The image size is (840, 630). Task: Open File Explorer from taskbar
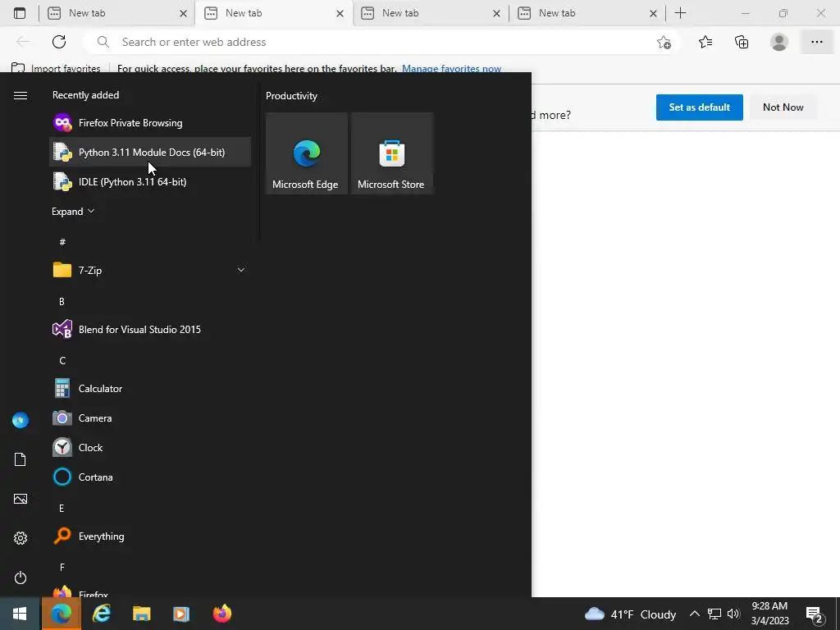point(141,614)
